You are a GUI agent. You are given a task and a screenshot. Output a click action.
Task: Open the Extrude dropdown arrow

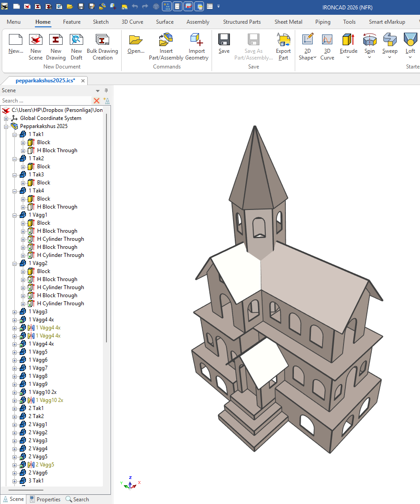point(348,57)
